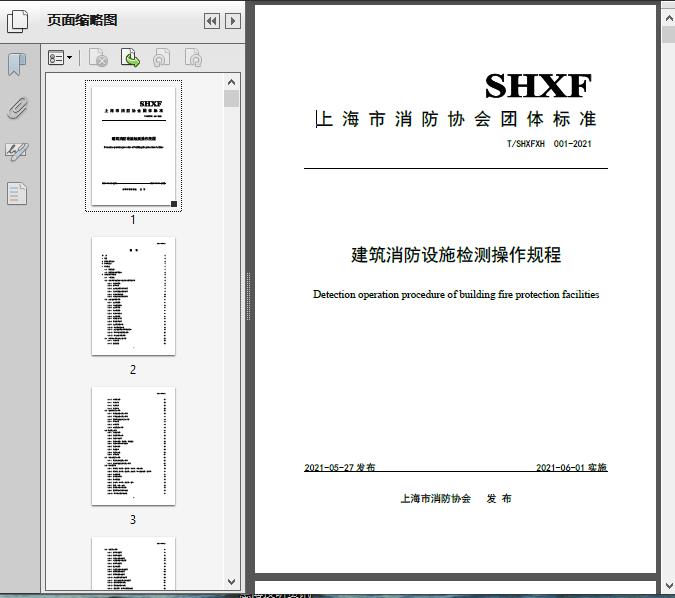Click the SHXF heading in document
Image resolution: width=675 pixels, height=598 pixels.
pyautogui.click(x=538, y=86)
